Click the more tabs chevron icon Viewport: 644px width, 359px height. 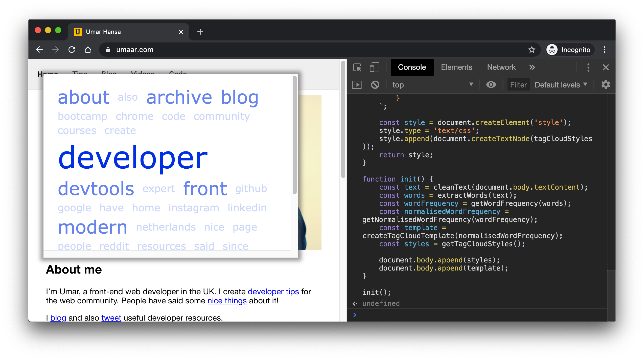(x=532, y=67)
